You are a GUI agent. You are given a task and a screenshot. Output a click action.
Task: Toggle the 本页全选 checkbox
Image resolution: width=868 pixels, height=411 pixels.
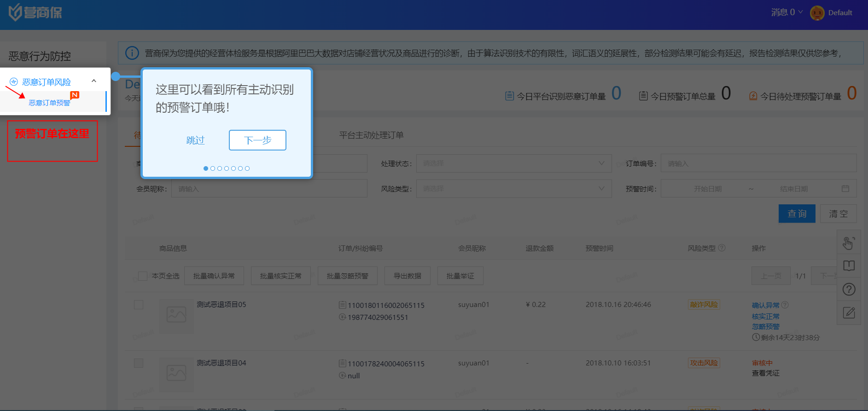coord(143,276)
